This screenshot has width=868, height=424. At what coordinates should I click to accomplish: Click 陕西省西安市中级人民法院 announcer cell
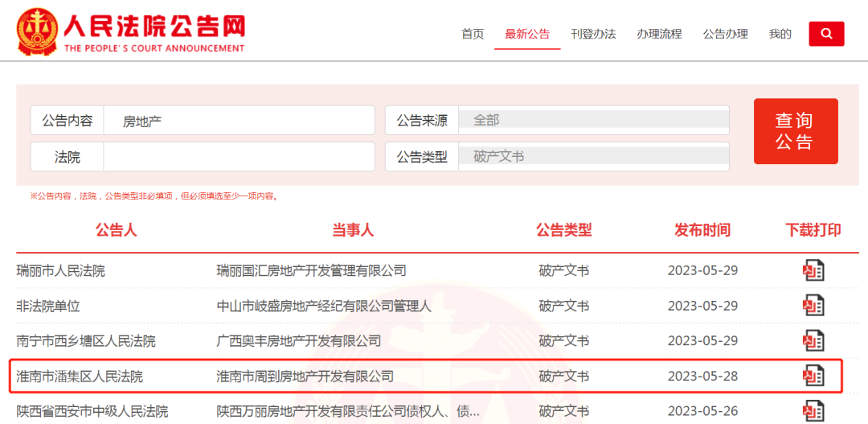[x=92, y=411]
